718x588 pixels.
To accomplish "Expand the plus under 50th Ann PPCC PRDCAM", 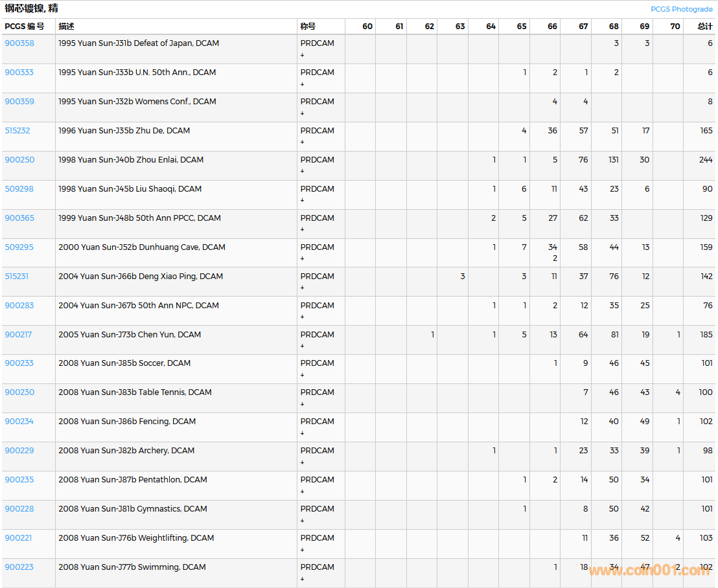I will point(302,230).
